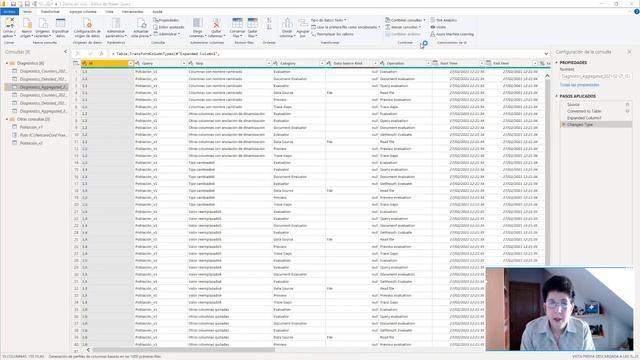
Task: Select the Ruta parameter query
Action: pos(40,135)
